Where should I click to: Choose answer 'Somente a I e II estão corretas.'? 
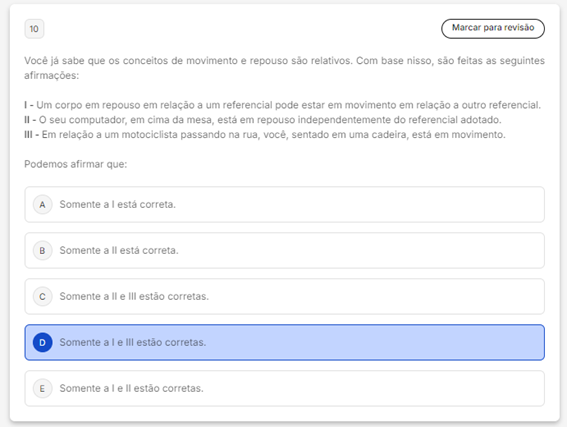coord(131,388)
